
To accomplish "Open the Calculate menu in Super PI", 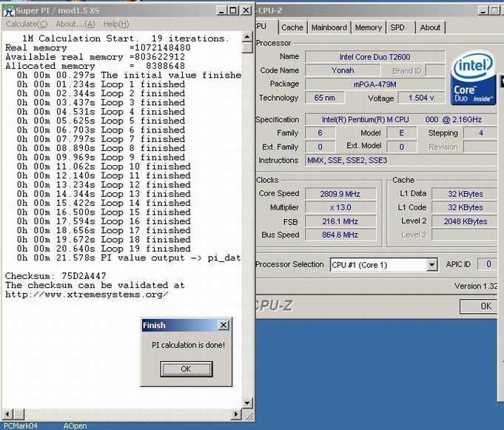I will (x=27, y=24).
